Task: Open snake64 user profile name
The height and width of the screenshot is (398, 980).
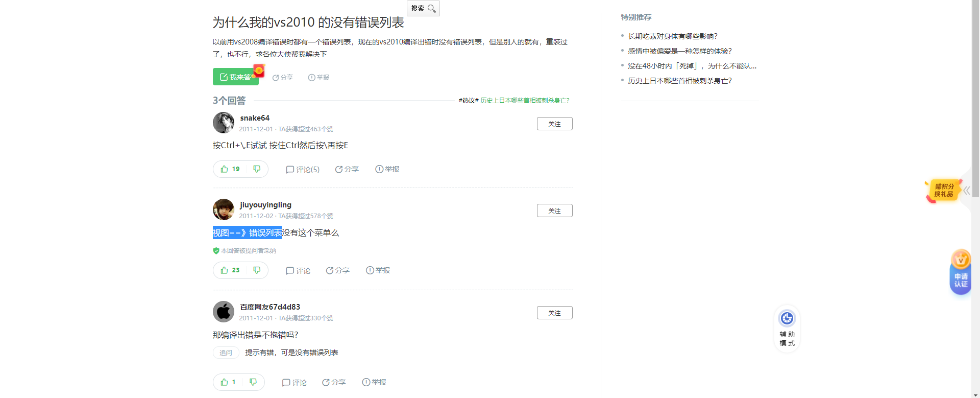Action: (255, 118)
